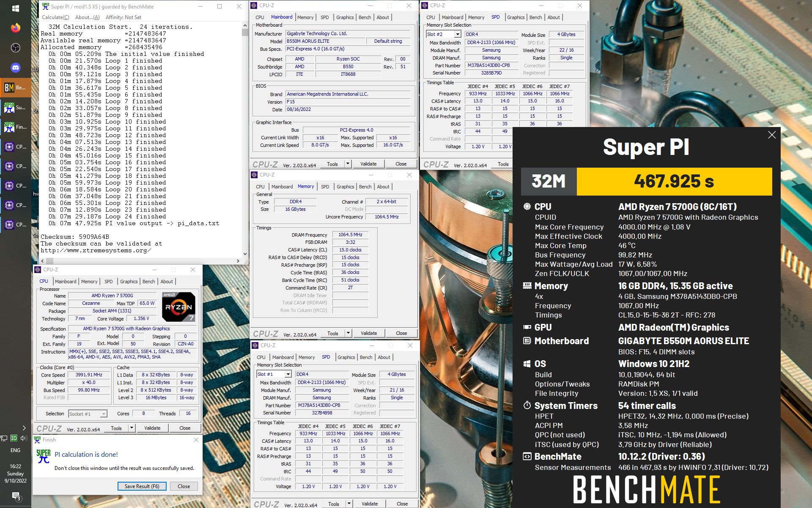Image resolution: width=812 pixels, height=508 pixels.
Task: Launch Firefox from the taskbar
Action: 16,28
